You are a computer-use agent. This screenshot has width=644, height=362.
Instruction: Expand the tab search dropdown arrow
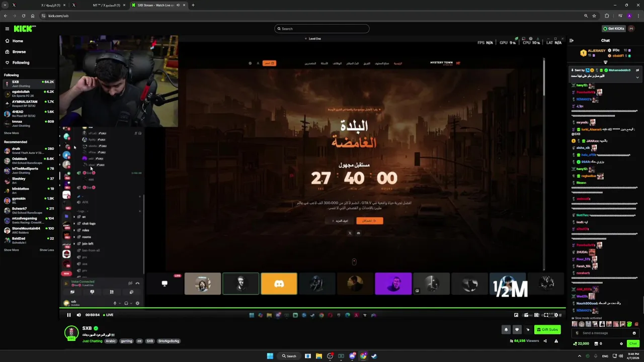4,5
